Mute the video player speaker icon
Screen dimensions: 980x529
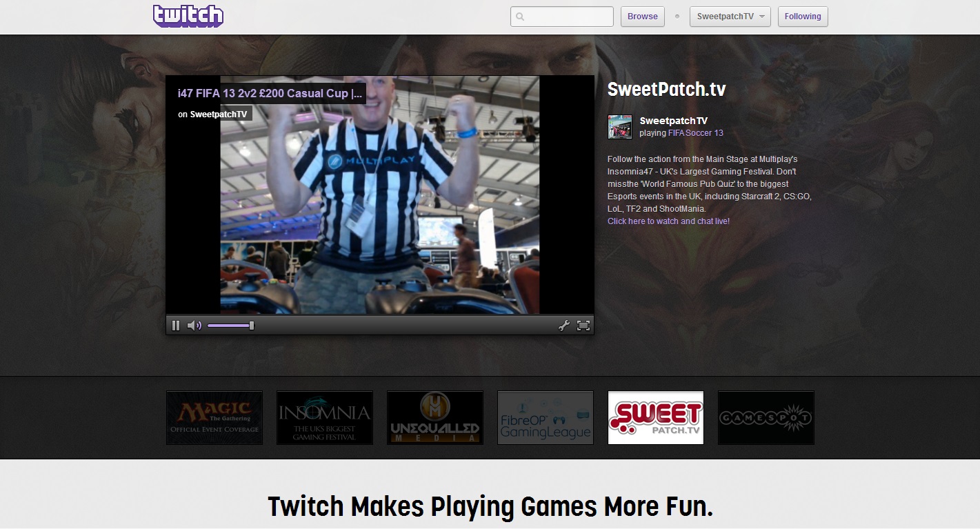[194, 326]
